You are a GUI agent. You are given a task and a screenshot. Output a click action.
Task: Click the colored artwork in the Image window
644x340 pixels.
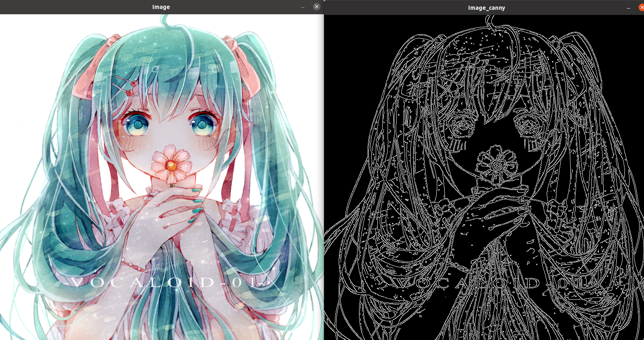point(162,177)
